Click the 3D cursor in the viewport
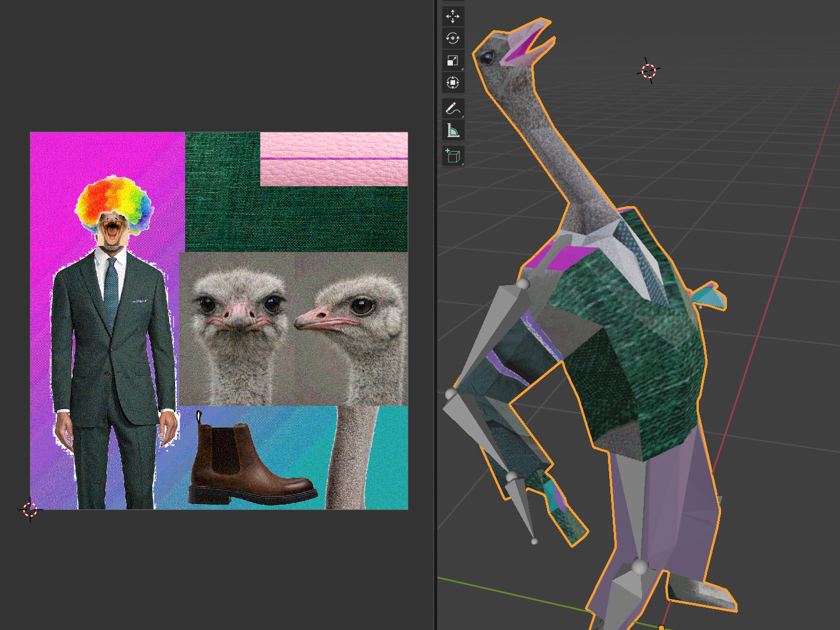This screenshot has height=630, width=840. tap(648, 71)
